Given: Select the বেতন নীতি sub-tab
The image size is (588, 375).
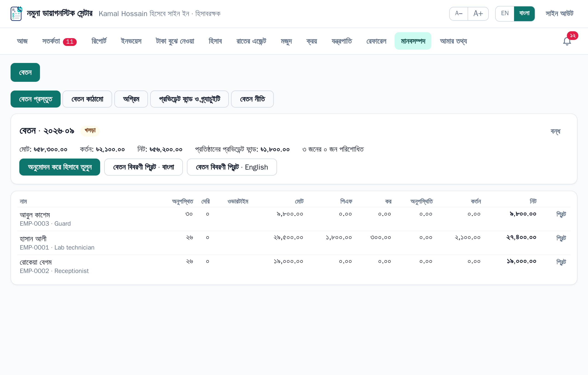Looking at the screenshot, I should point(252,99).
